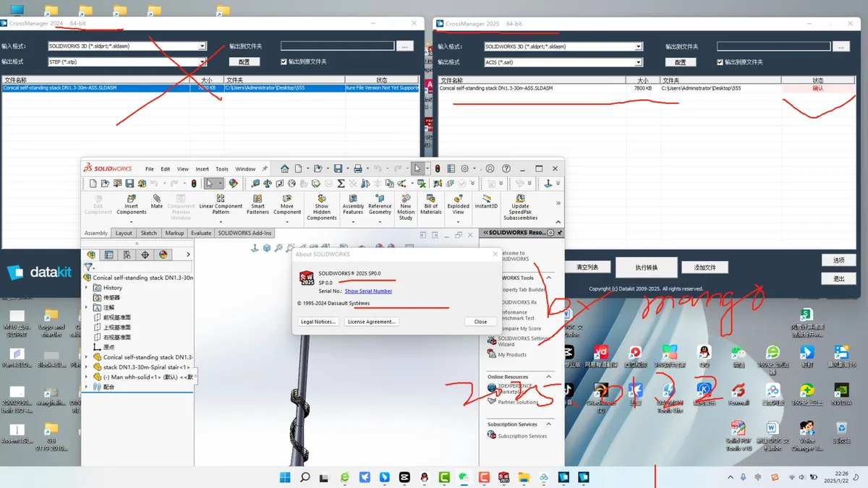Click the Save icon in the SolidWorks title bar
Viewport: 868px width, 488px height.
338,168
